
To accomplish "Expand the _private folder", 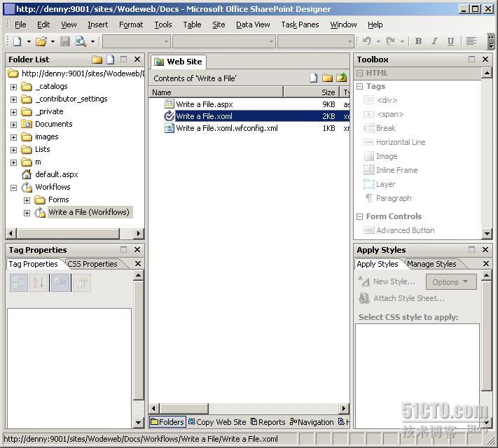I will 13,112.
